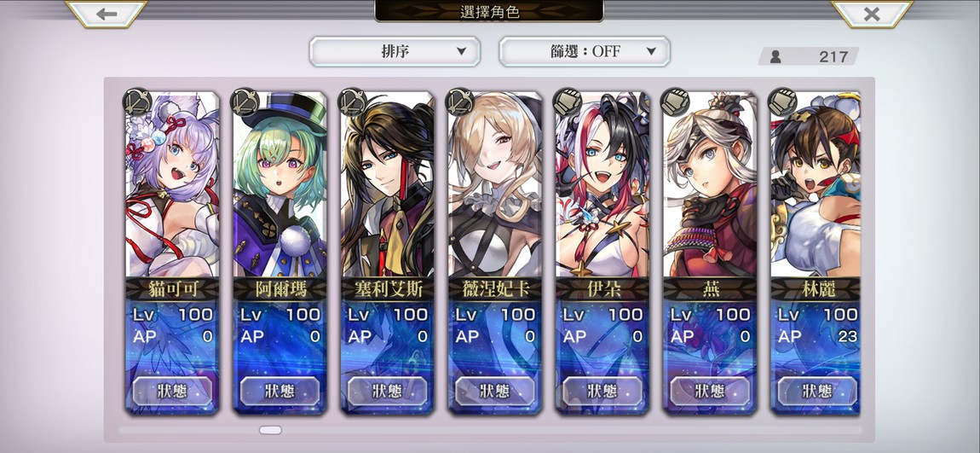The width and height of the screenshot is (980, 453).
Task: Click the bow weapon icon on 阿爾瑪's card
Action: (244, 102)
